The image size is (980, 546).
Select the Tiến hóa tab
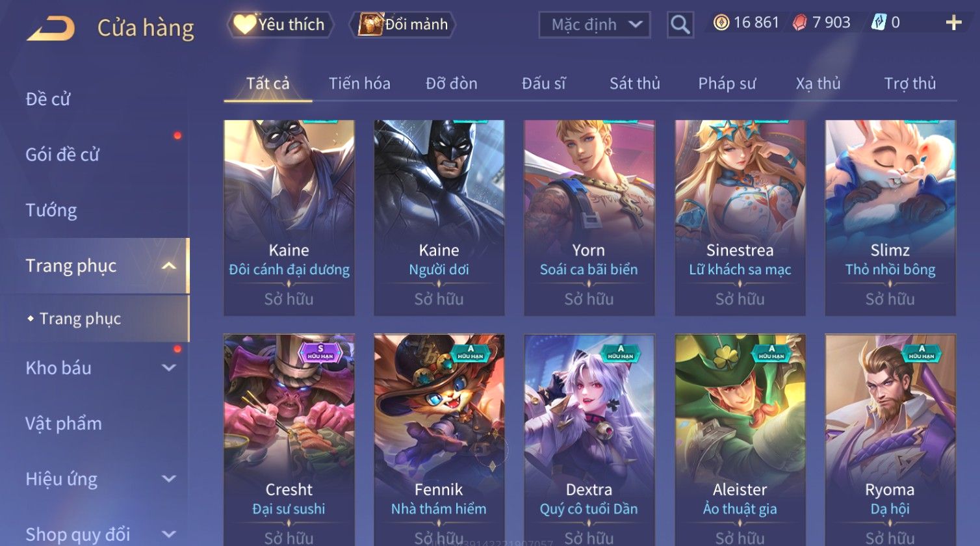coord(359,84)
